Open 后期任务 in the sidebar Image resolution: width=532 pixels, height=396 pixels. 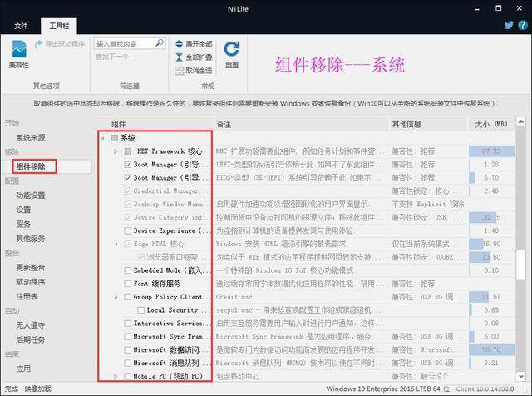(31, 339)
